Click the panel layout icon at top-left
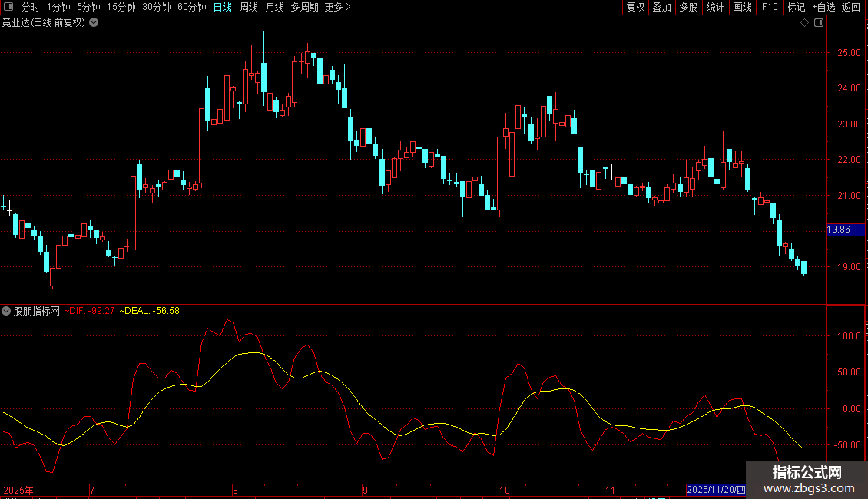868x499 pixels. pos(8,7)
